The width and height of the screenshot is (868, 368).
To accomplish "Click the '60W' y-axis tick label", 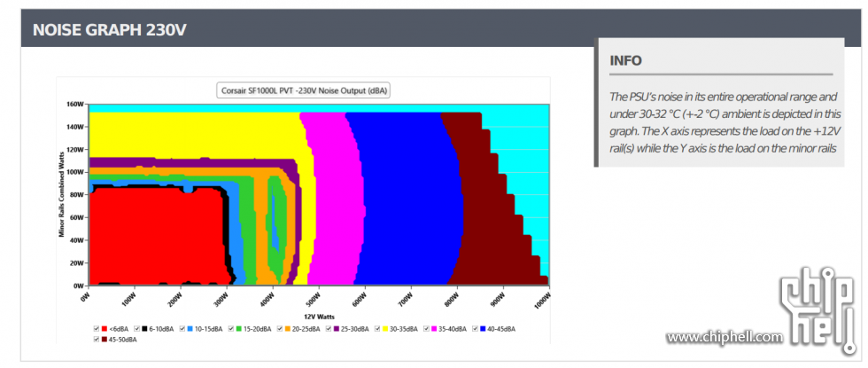I will click(x=77, y=217).
